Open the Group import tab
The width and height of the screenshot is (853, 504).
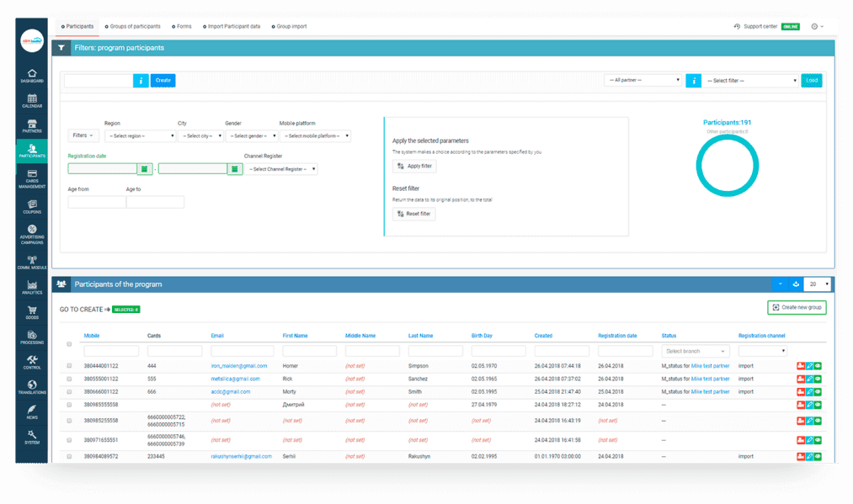coord(290,26)
